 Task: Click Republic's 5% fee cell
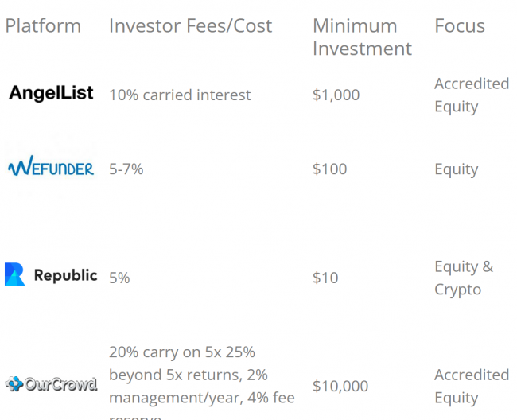pos(119,278)
